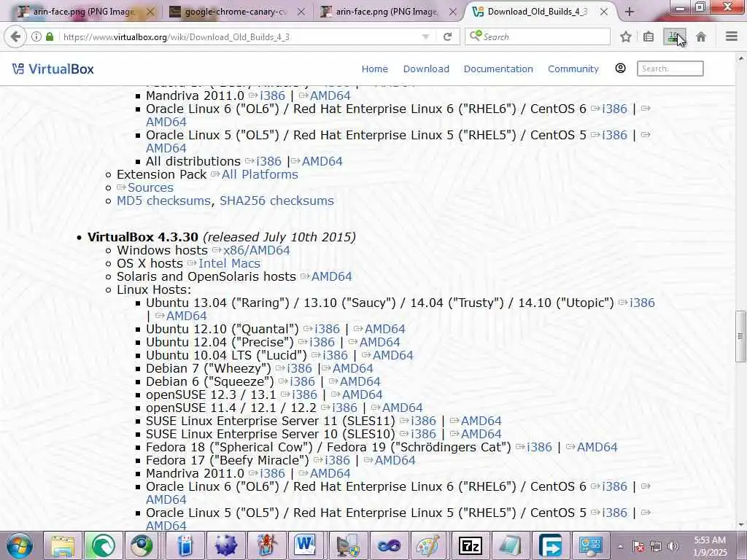Open the taskbar clock showing 5:53 AM
Viewport: 747px width, 560px height.
click(x=711, y=546)
